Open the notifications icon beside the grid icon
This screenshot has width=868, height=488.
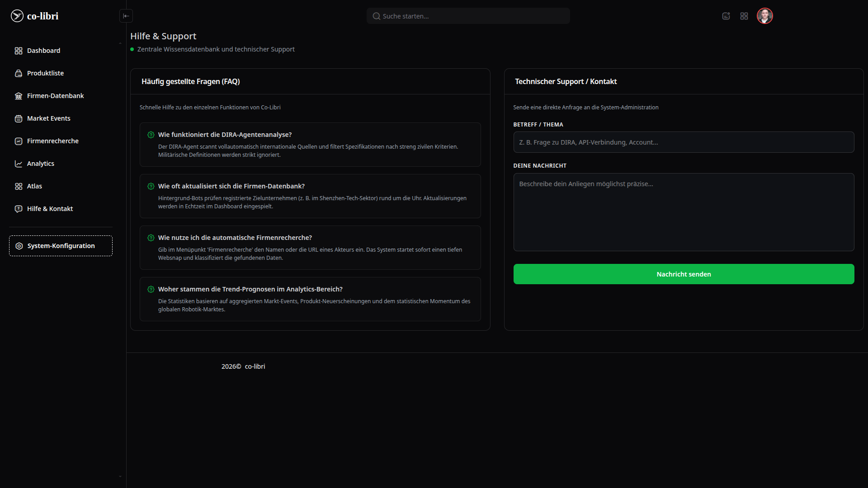[x=726, y=16]
